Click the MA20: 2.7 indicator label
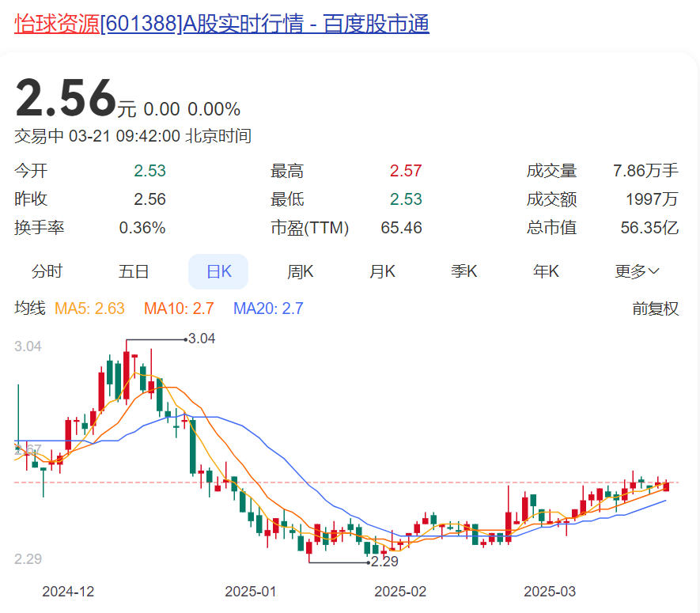700x613 pixels. [268, 308]
